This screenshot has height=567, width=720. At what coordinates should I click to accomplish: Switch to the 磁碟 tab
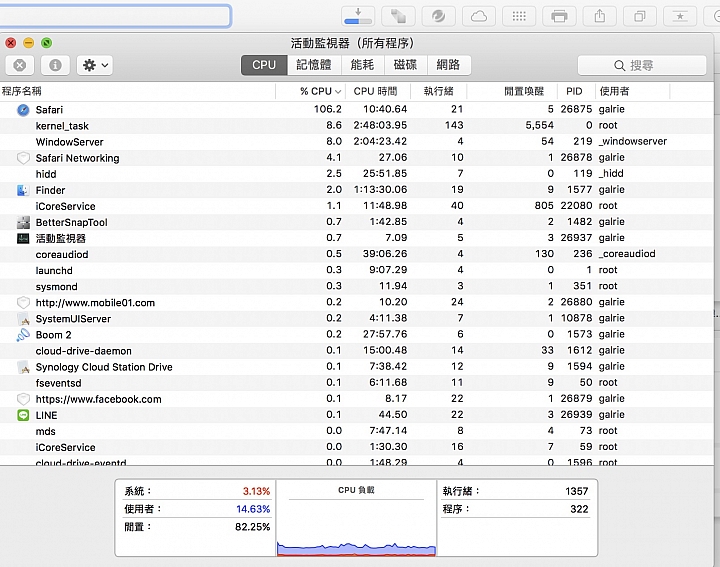tap(405, 65)
